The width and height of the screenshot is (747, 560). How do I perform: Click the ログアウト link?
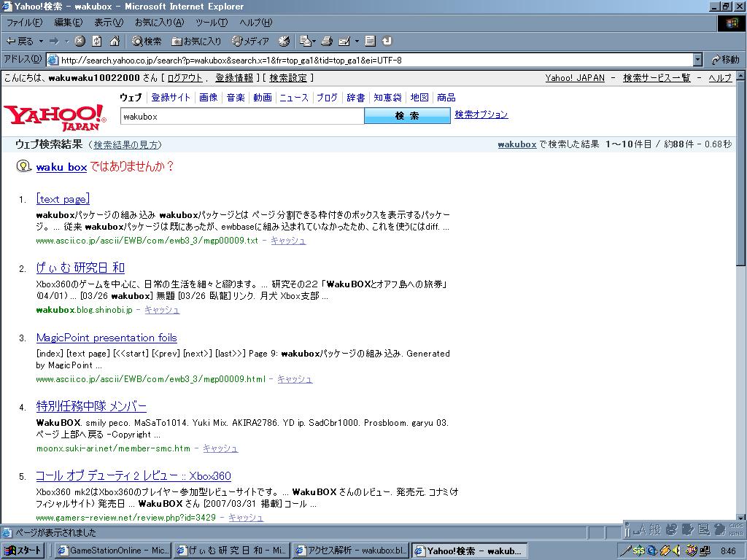(x=185, y=78)
